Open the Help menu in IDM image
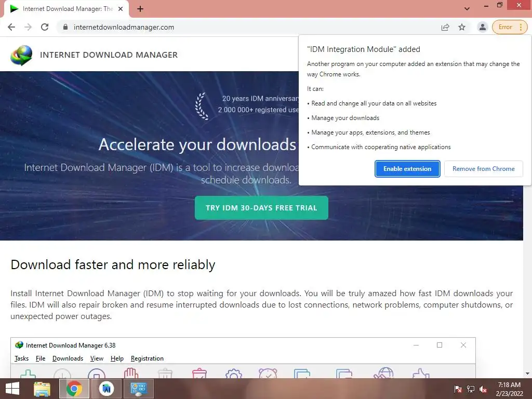 [117, 358]
